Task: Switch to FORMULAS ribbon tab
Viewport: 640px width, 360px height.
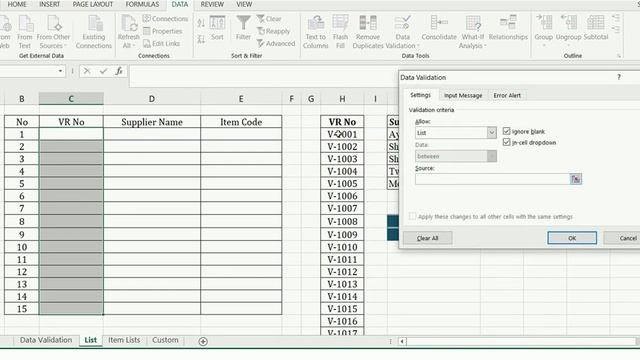Action: pos(142,4)
